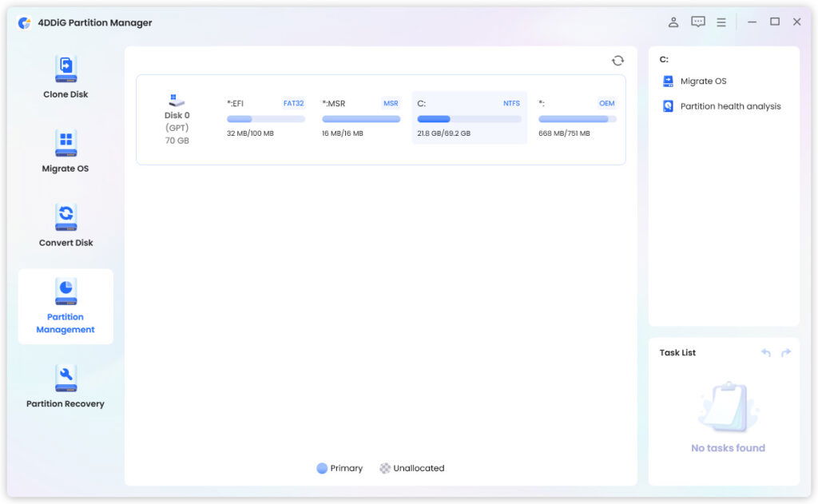Image resolution: width=818 pixels, height=504 pixels.
Task: Select the *:MSR partition name
Action: tap(333, 103)
